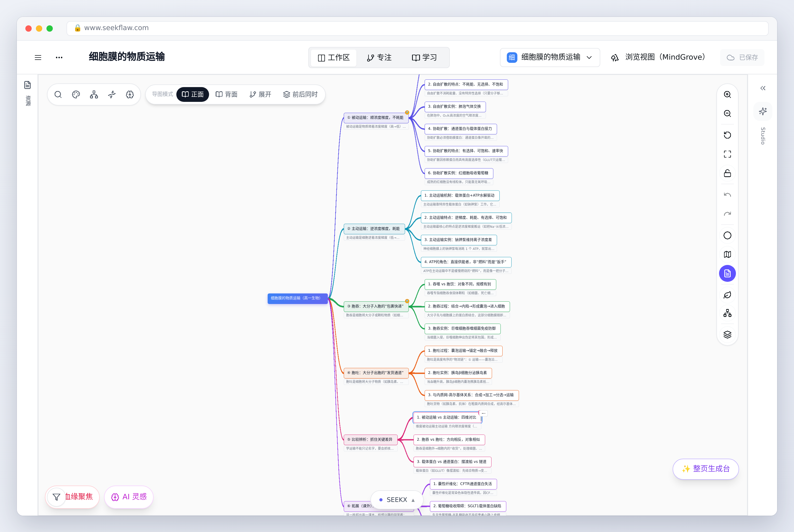Select 正面 map mode

tap(192, 94)
